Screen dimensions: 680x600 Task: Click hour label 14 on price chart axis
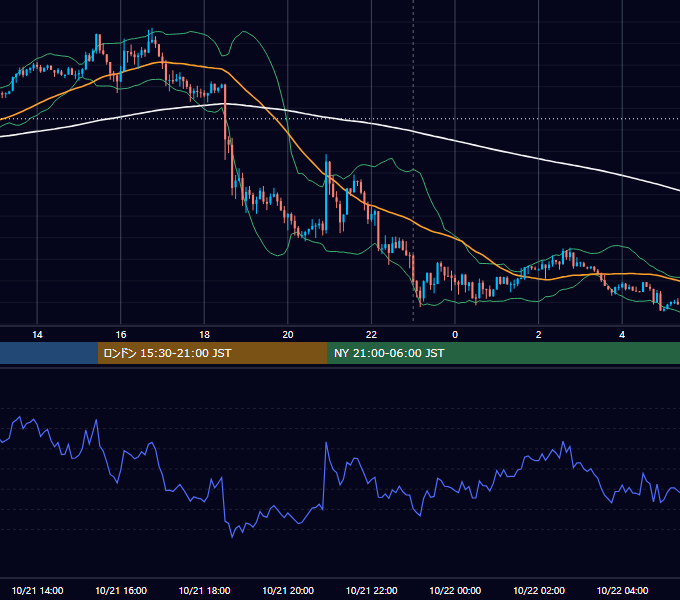[37, 335]
